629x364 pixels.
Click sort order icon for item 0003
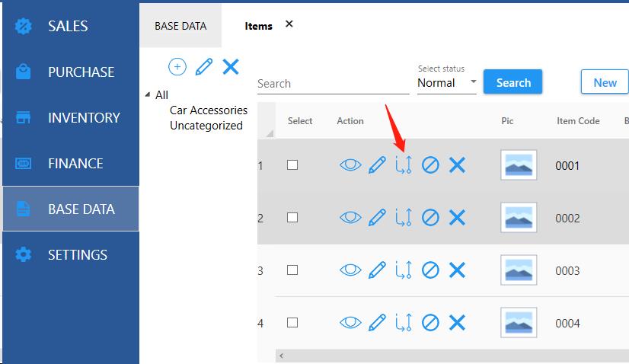(404, 270)
